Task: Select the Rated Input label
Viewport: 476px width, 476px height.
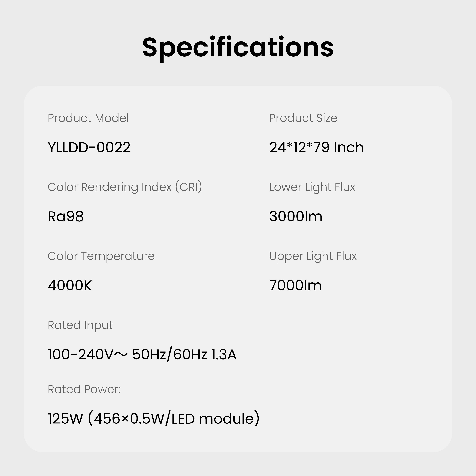Action: (x=80, y=325)
